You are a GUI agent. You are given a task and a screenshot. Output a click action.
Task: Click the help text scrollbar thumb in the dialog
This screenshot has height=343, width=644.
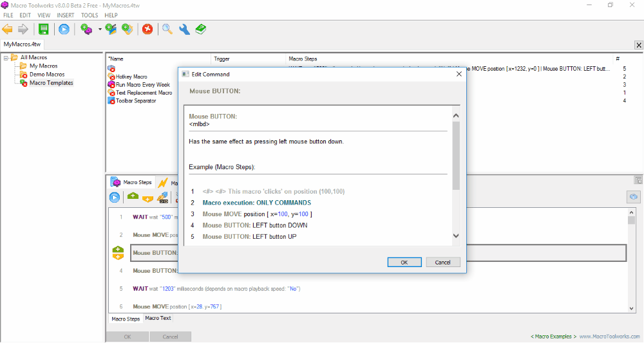click(456, 156)
